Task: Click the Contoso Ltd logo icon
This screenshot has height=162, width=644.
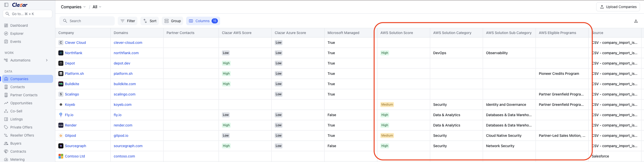Action: point(61,156)
